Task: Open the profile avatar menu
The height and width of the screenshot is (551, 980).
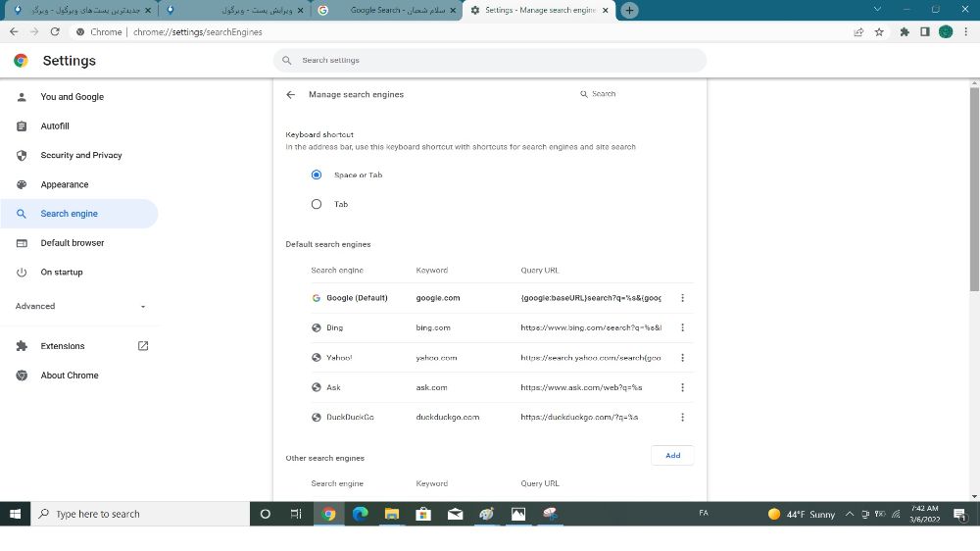Action: tap(946, 32)
